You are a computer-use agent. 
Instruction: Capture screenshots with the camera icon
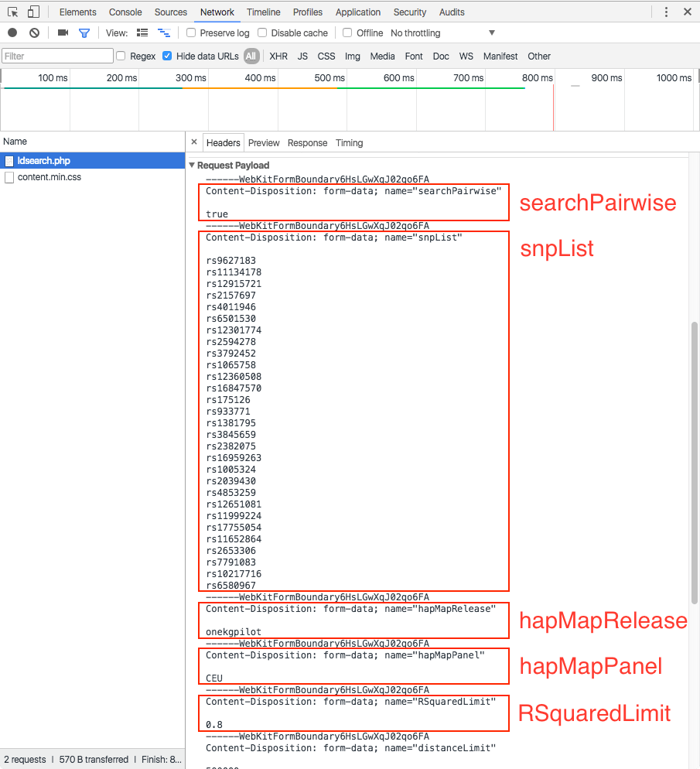click(63, 32)
